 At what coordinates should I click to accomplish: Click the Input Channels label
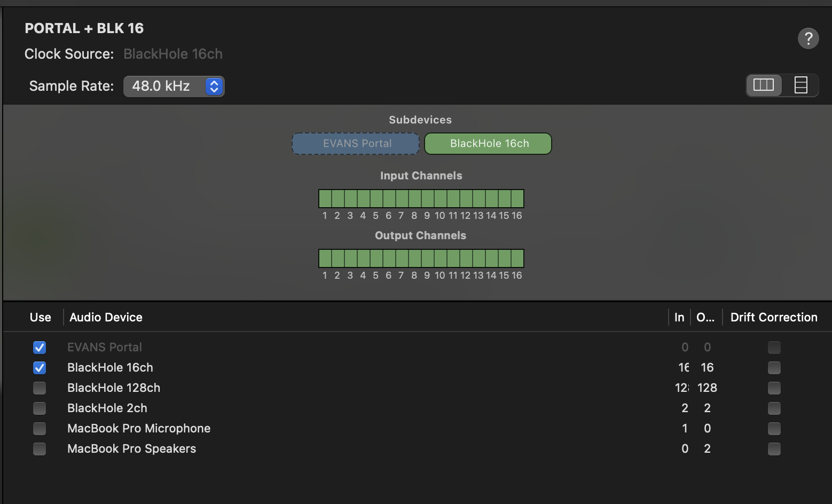(421, 176)
